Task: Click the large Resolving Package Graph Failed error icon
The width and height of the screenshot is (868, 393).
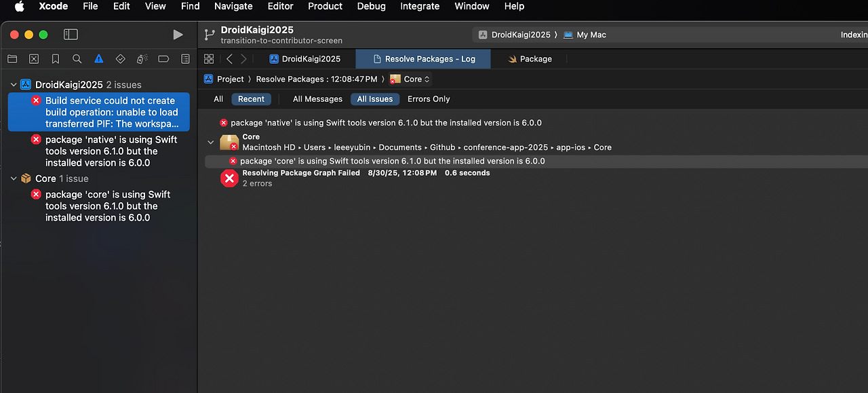Action: pyautogui.click(x=230, y=178)
